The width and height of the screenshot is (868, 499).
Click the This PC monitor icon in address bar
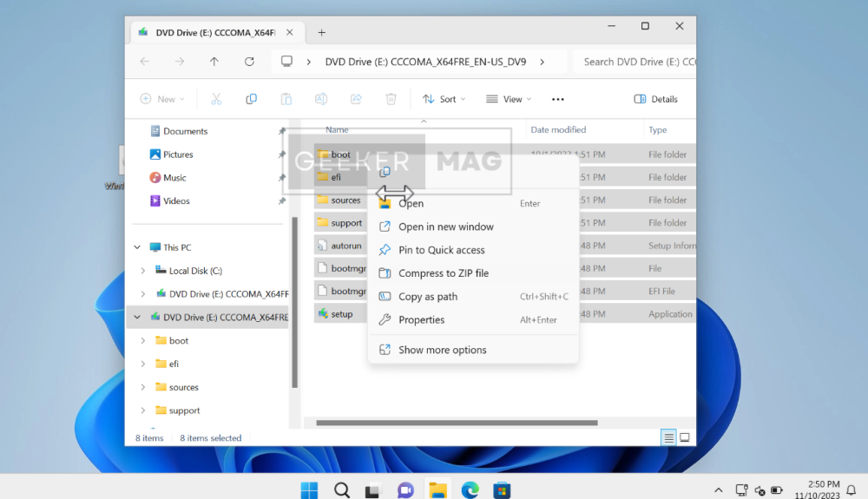[x=286, y=62]
